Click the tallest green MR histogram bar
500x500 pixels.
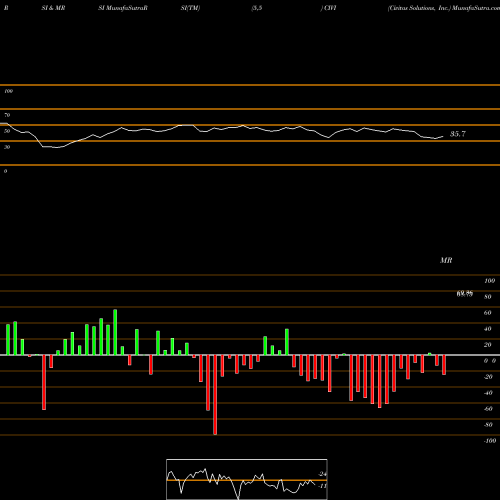click(x=115, y=332)
